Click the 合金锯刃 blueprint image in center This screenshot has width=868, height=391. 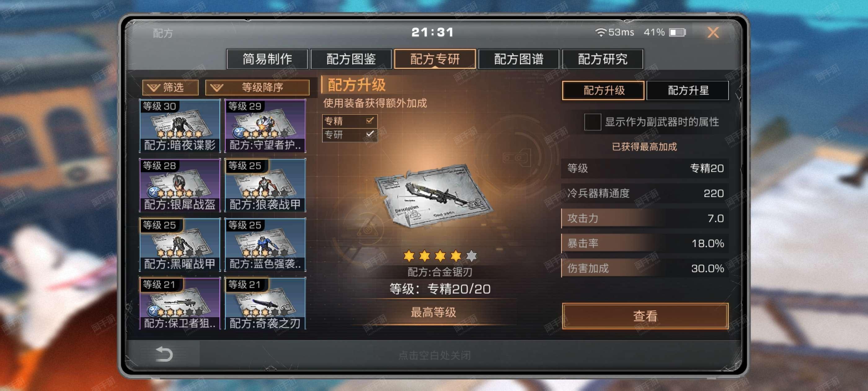point(434,196)
